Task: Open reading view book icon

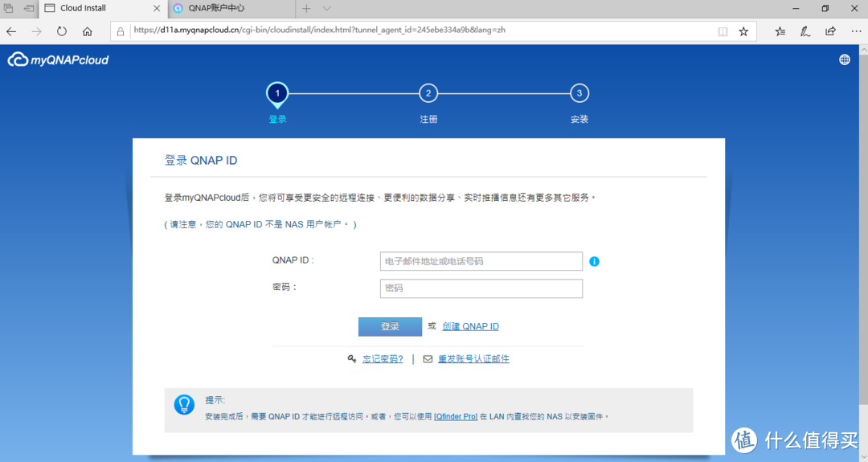Action: tap(723, 31)
